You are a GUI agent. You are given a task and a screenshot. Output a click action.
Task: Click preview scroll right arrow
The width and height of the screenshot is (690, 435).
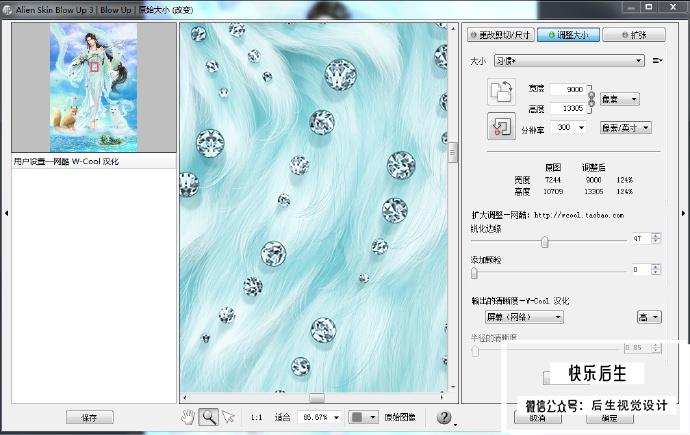pos(442,397)
